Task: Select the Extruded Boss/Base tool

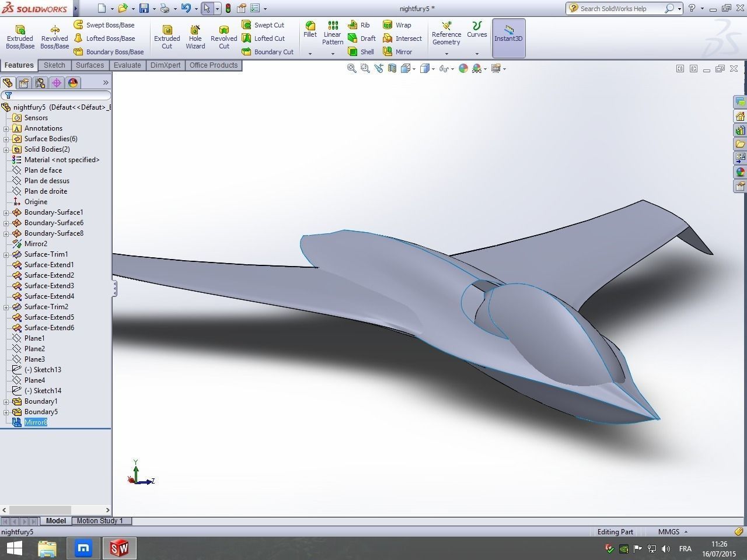Action: point(20,37)
